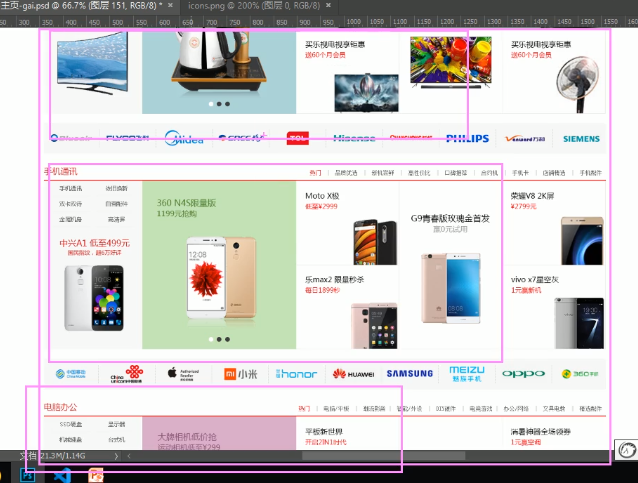Click the 电脑办公 section heading
The image size is (638, 483).
pyautogui.click(x=61, y=407)
